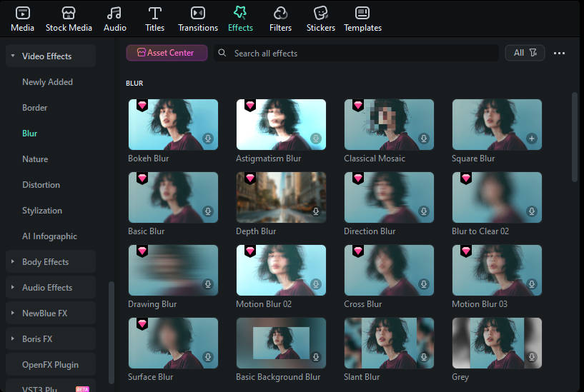Image resolution: width=584 pixels, height=392 pixels.
Task: Download the Grey effect
Action: pyautogui.click(x=532, y=357)
